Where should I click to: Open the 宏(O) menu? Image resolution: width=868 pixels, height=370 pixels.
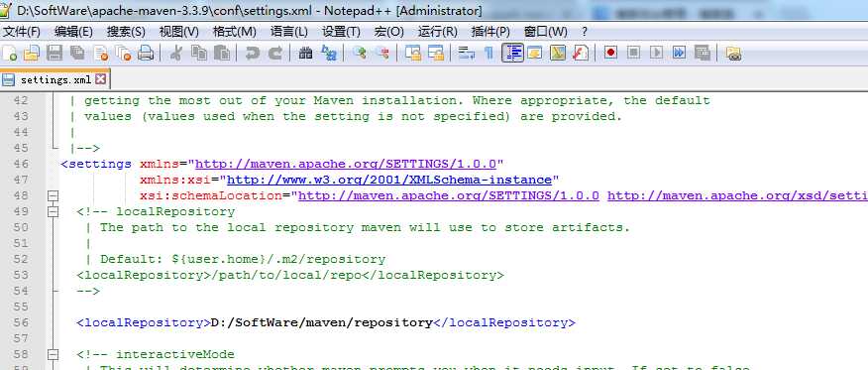tap(389, 32)
